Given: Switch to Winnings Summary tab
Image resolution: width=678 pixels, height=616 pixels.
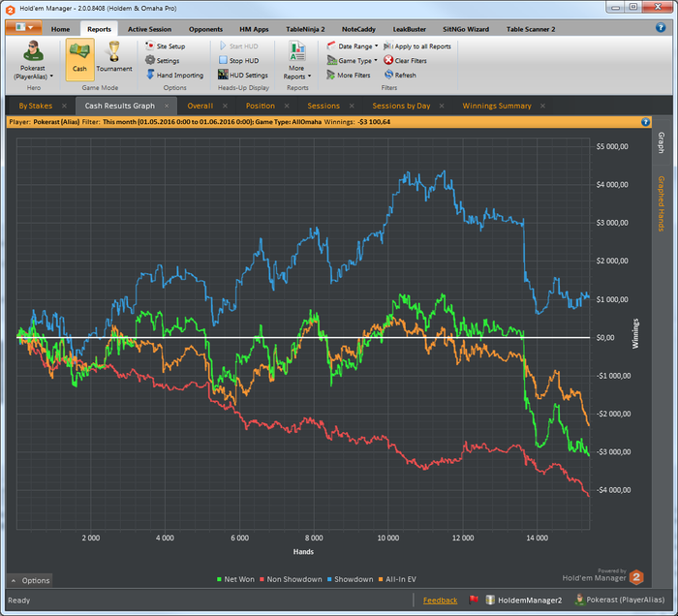Looking at the screenshot, I should tap(497, 106).
